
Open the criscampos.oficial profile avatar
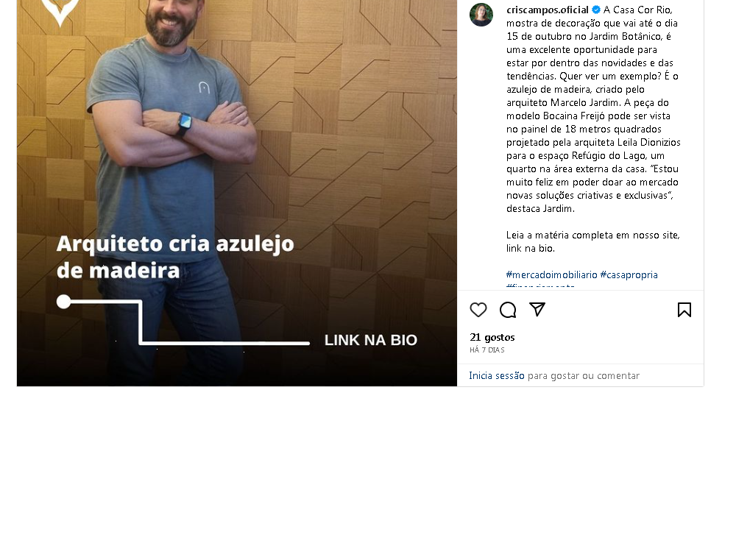481,15
